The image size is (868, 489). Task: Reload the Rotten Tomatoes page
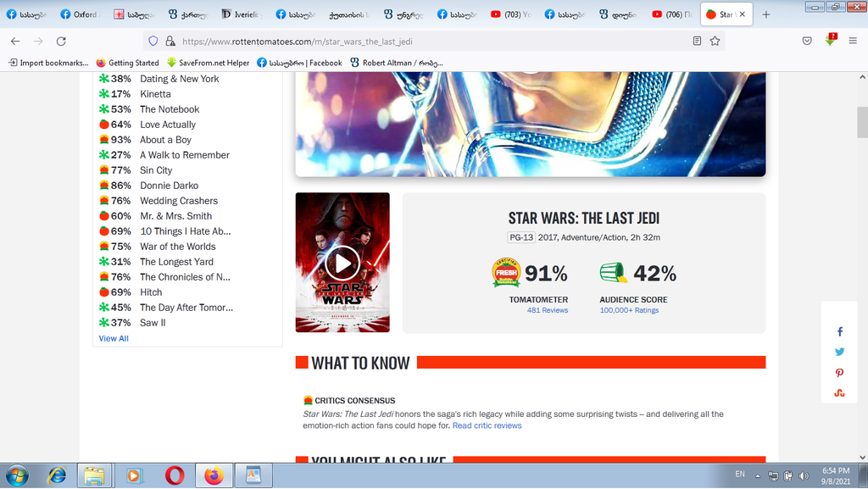(61, 41)
